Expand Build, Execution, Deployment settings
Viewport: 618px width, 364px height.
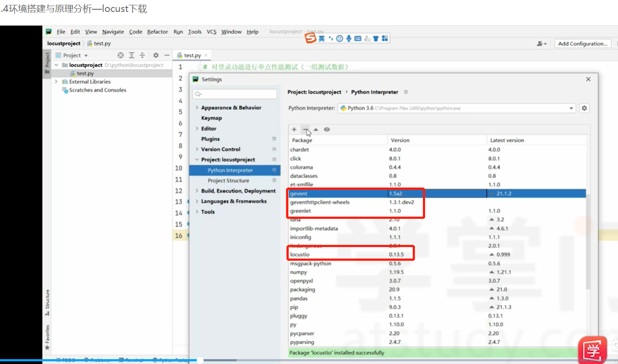[x=197, y=191]
